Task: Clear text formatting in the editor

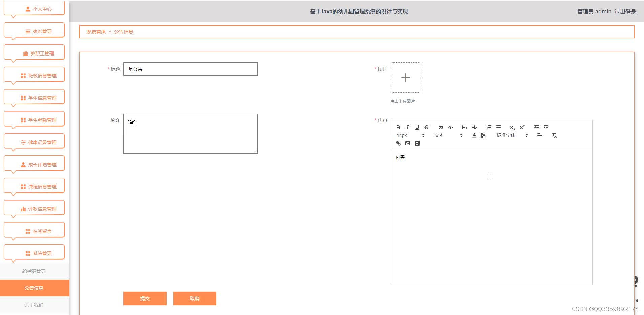Action: [554, 135]
